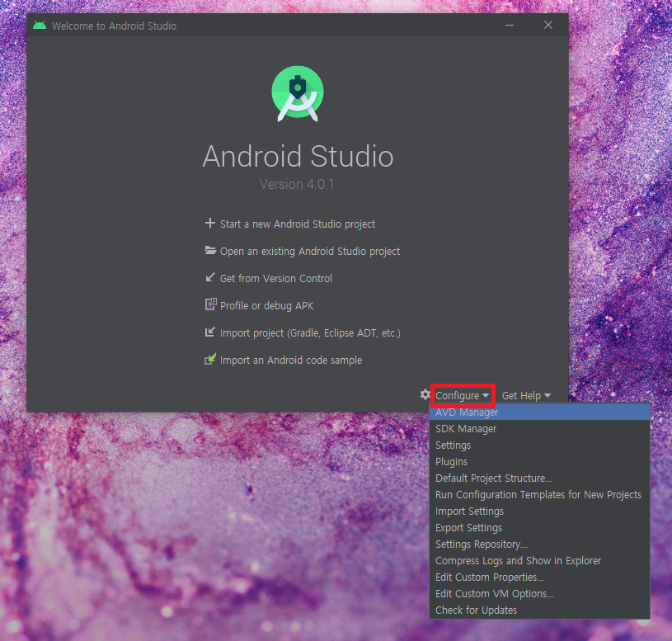Select Run Configuration Templates for New Projects

[539, 495]
